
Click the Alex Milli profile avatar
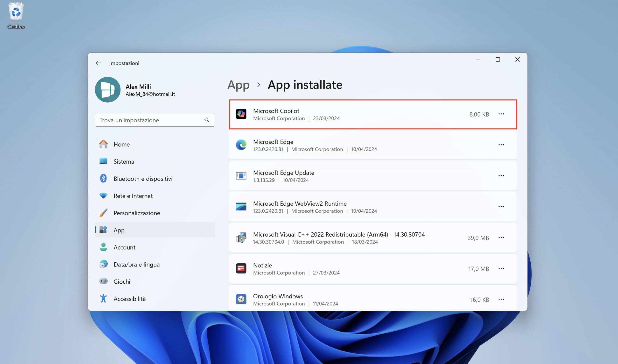[108, 90]
